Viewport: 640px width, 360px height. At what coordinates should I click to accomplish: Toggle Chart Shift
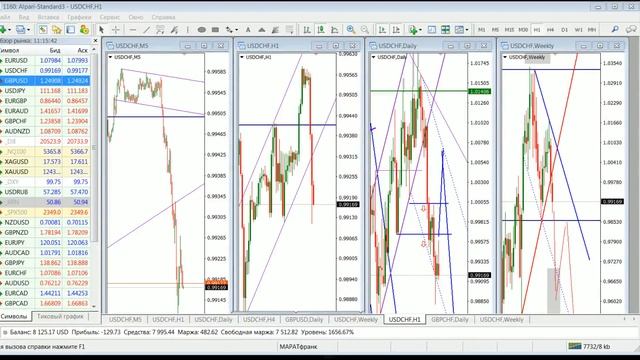coord(396,29)
